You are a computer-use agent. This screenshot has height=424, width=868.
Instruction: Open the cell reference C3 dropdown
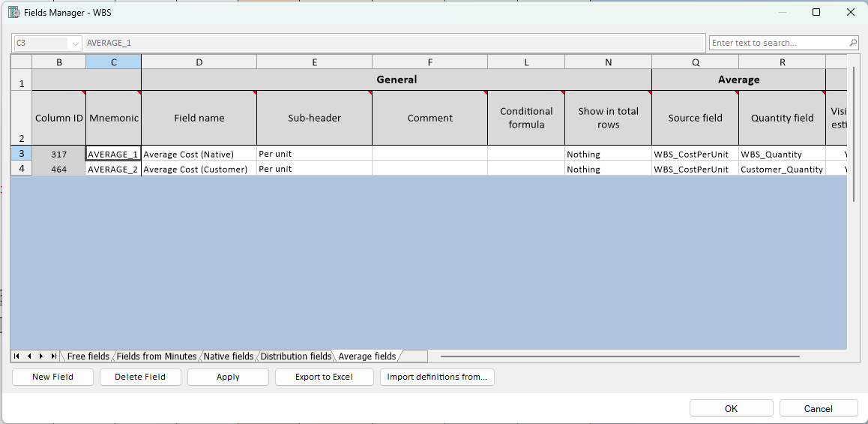75,44
